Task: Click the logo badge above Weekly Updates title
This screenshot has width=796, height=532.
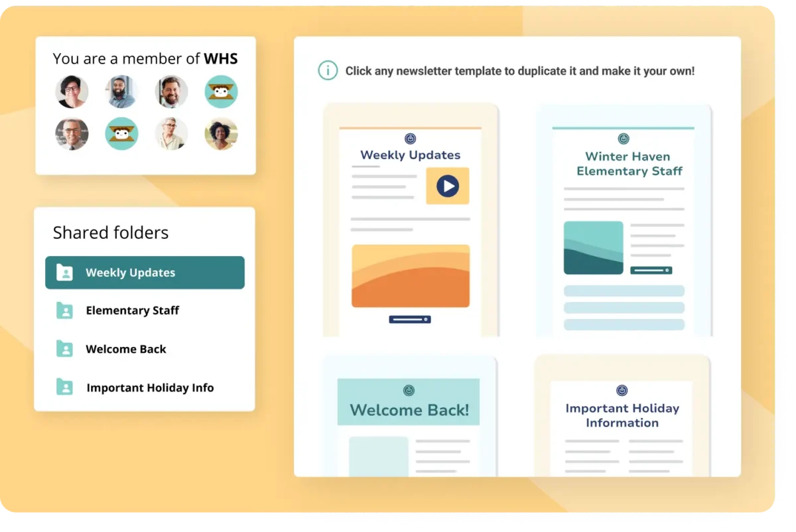Action: tap(411, 139)
